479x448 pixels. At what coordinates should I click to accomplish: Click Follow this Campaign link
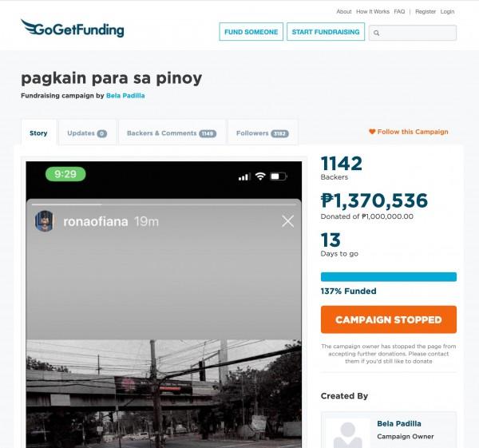coord(413,132)
